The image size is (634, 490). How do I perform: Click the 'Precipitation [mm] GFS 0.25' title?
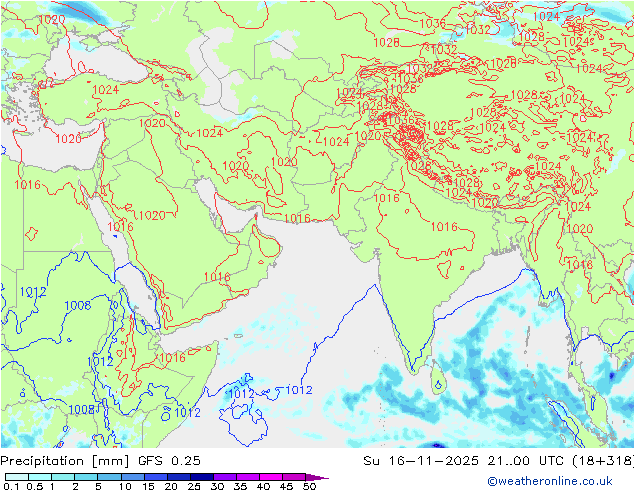(x=100, y=461)
